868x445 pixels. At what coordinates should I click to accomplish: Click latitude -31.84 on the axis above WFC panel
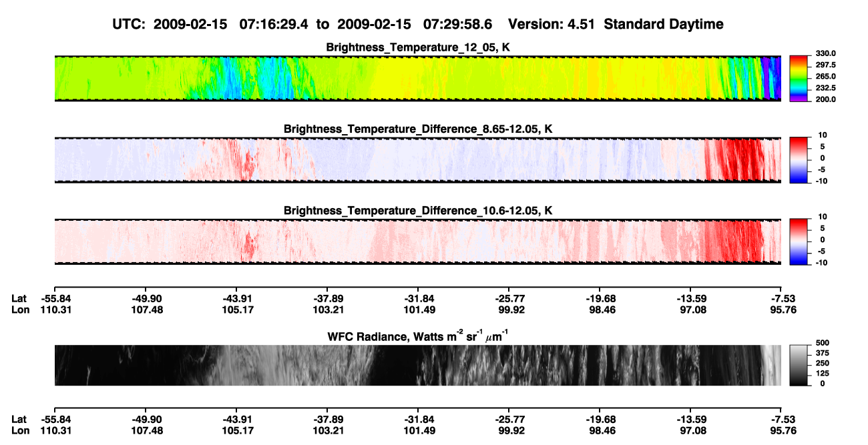pos(417,298)
